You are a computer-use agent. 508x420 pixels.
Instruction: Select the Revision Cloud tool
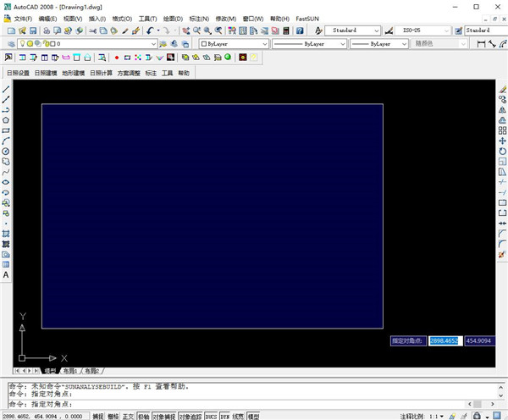[6, 162]
